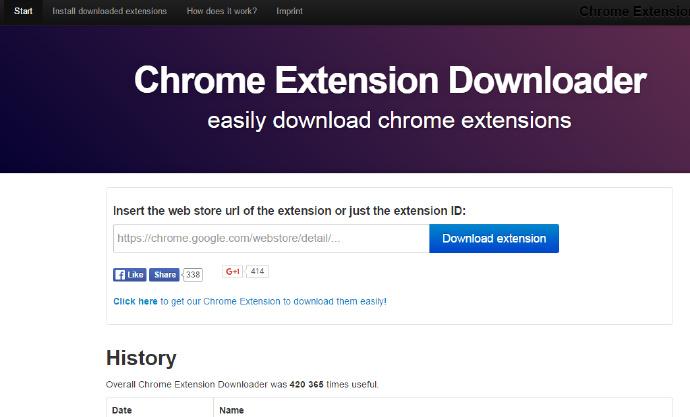Image resolution: width=690 pixels, height=417 pixels.
Task: Open the How does it work? page
Action: tap(221, 11)
